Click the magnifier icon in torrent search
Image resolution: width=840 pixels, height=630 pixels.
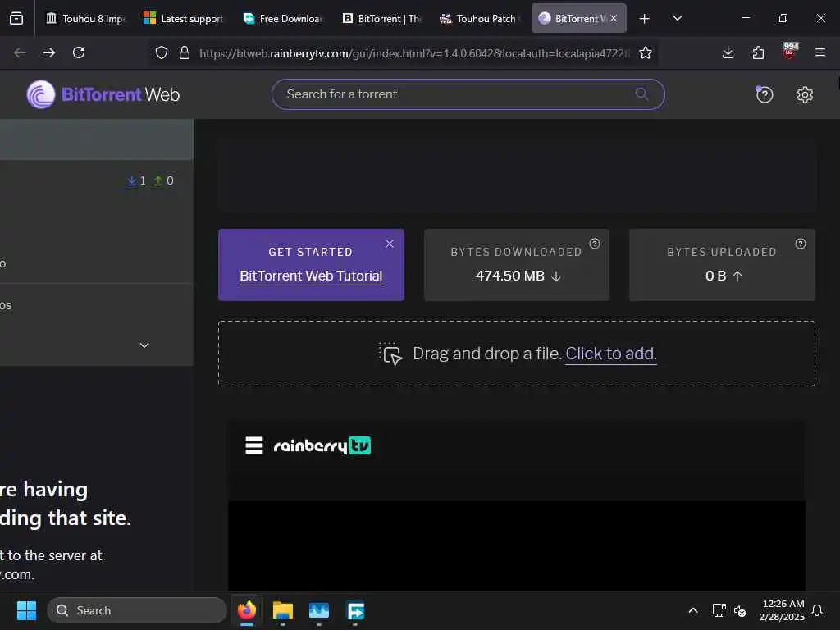click(x=641, y=94)
